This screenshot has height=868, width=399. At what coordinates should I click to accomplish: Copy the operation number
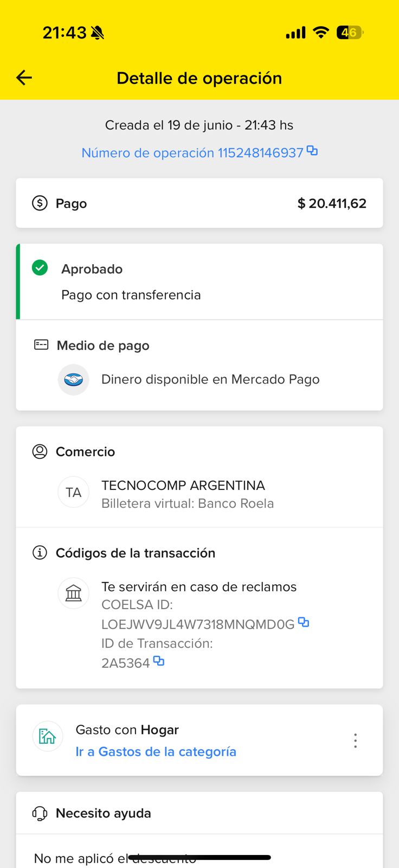(312, 151)
